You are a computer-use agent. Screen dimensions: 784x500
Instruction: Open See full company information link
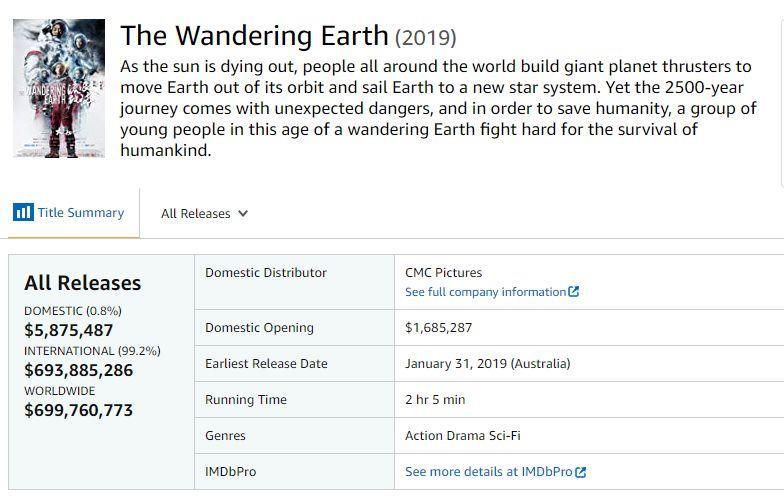coord(485,292)
